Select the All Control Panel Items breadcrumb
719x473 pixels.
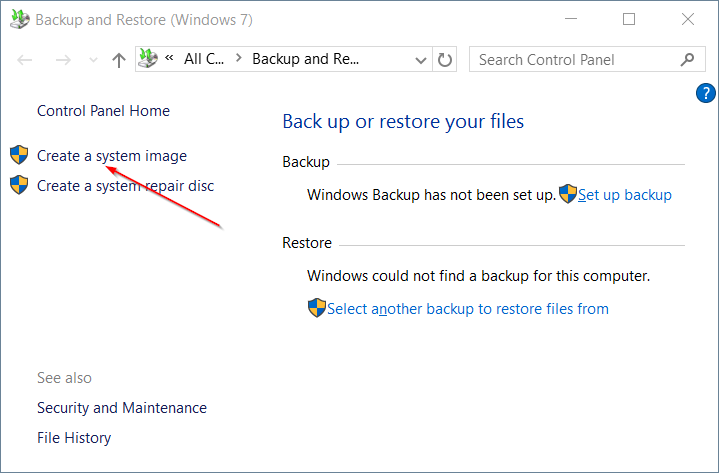tap(204, 60)
